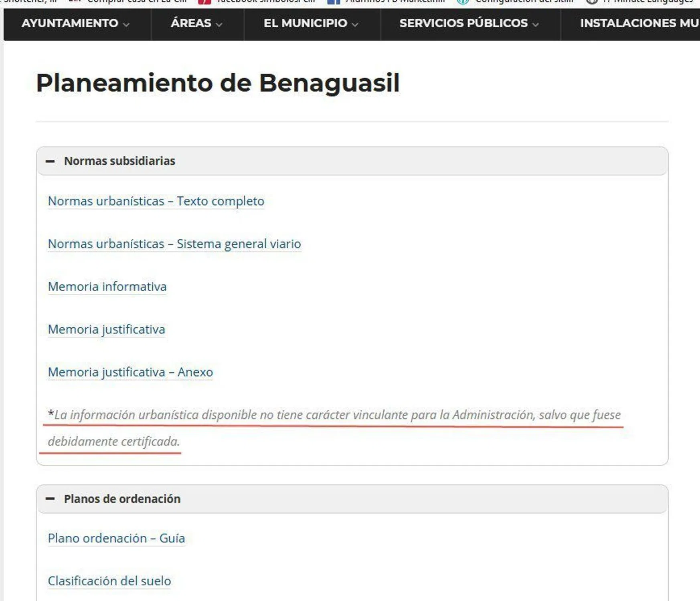Collapse the Normas subsidiarias minus icon
Image resolution: width=700 pixels, height=601 pixels.
tap(50, 161)
